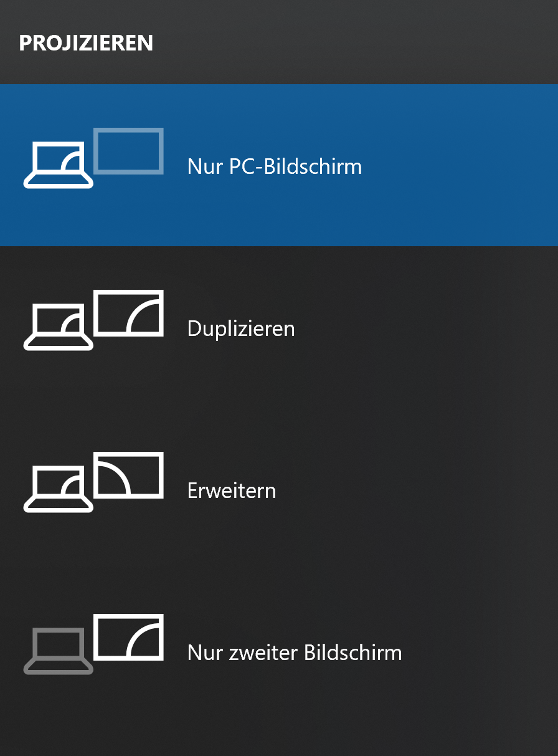The height and width of the screenshot is (756, 558).
Task: Click the PROJIZIEREN panel heading
Action: 86,43
